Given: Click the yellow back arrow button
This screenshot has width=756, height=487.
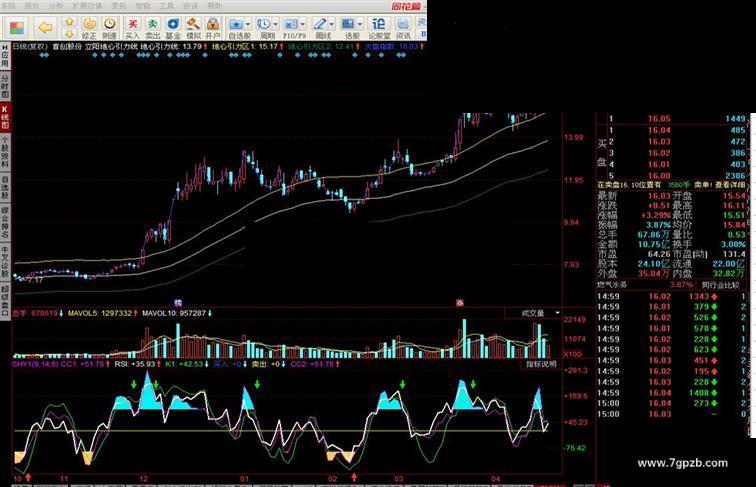Looking at the screenshot, I should 45,27.
